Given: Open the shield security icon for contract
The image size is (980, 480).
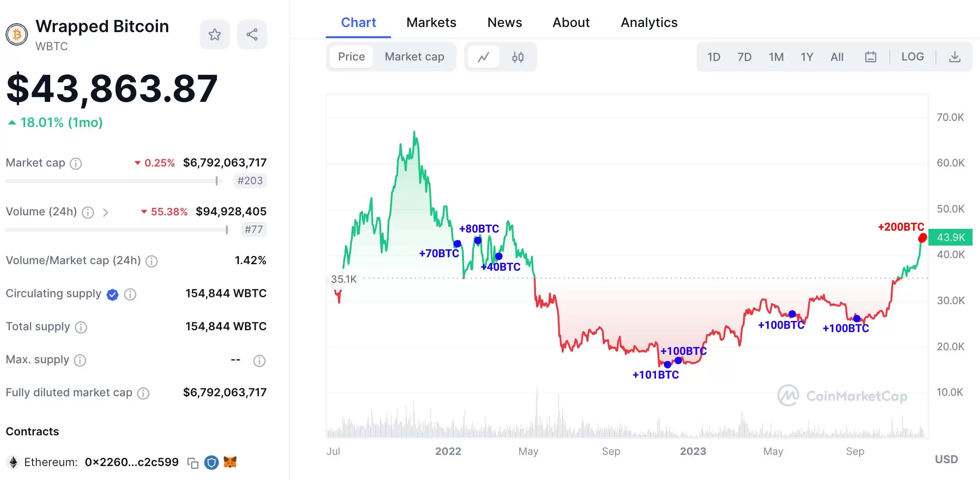Looking at the screenshot, I should (x=212, y=463).
